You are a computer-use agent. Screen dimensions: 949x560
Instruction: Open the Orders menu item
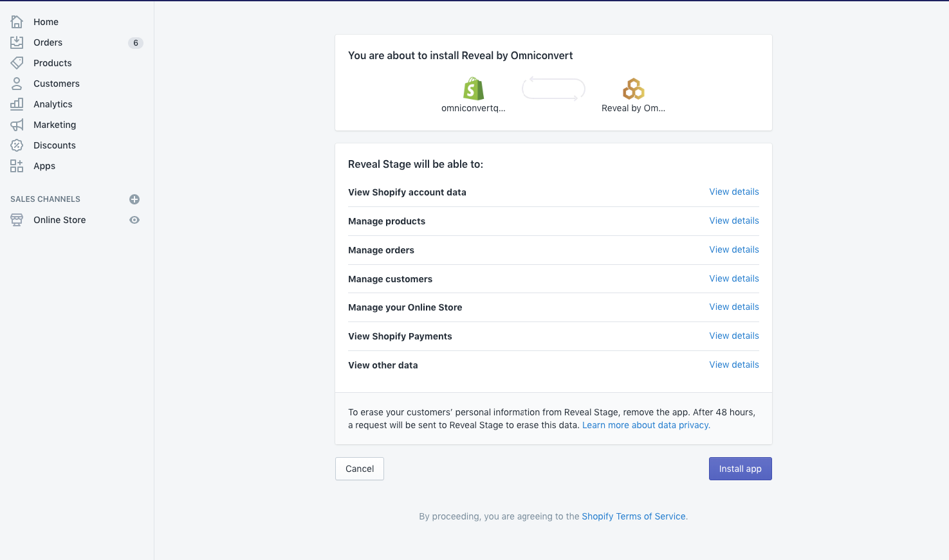coord(48,42)
